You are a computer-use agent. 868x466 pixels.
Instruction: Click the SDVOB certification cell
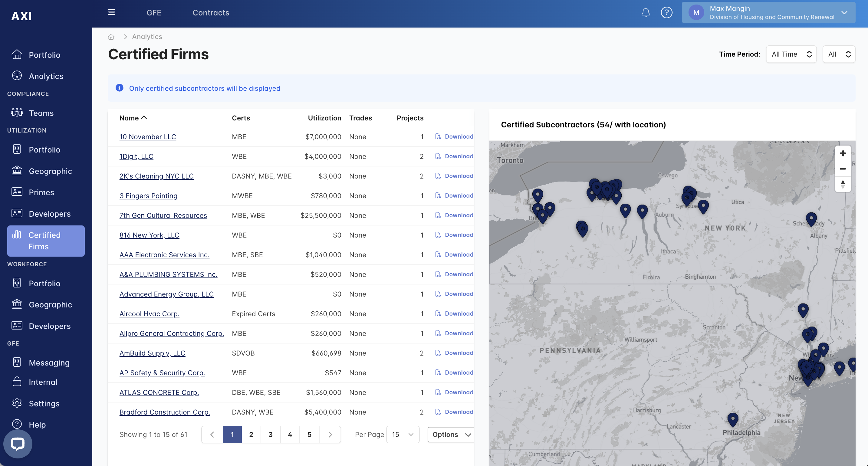point(243,353)
